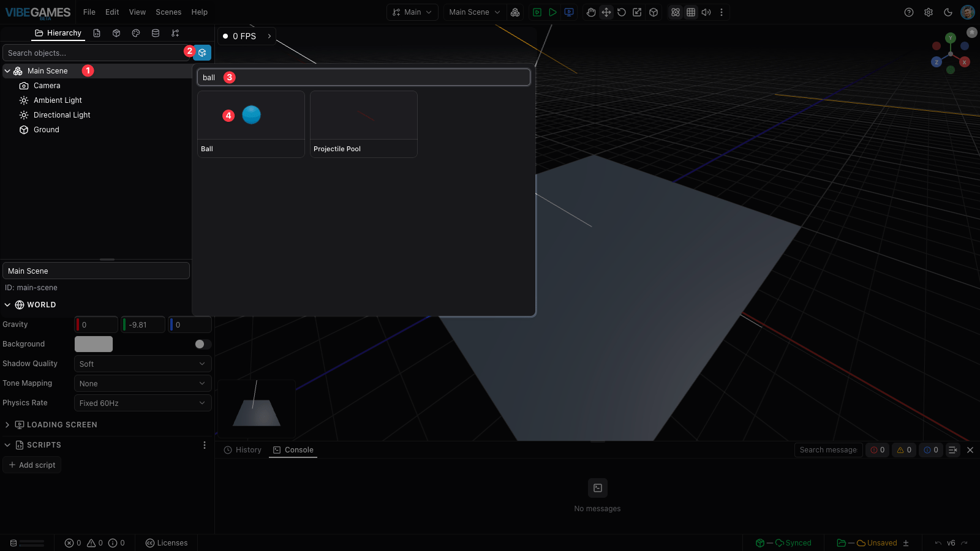
Task: Collapse the Main Scene tree node
Action: tap(7, 71)
